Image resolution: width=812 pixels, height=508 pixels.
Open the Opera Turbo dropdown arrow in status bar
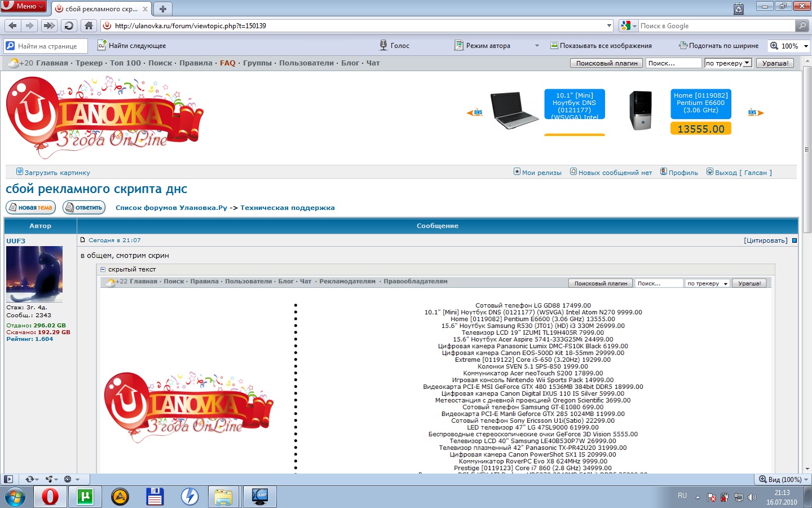click(x=77, y=479)
